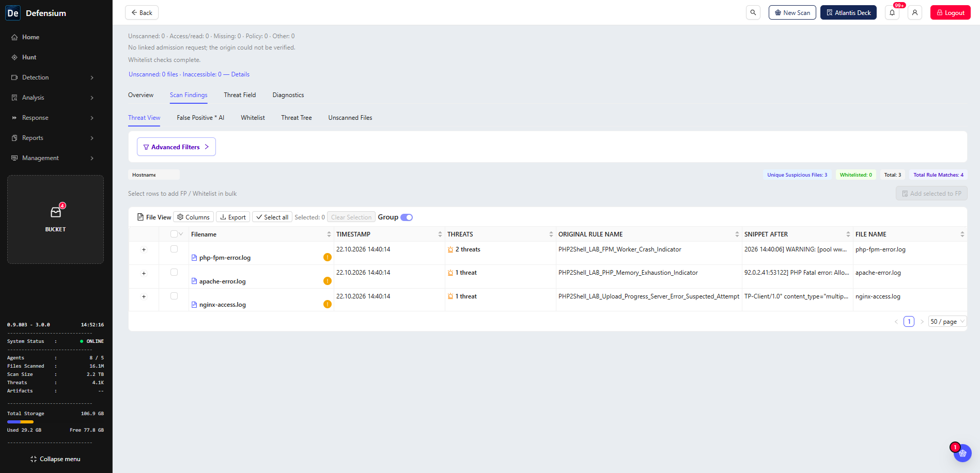Click warning badge on php-fpm-error.log row
Image resolution: width=980 pixels, height=473 pixels.
(328, 257)
